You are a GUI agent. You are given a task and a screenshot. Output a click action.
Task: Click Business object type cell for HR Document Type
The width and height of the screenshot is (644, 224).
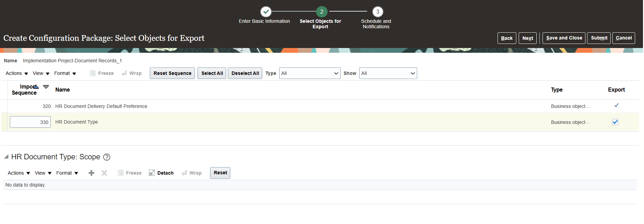point(570,122)
